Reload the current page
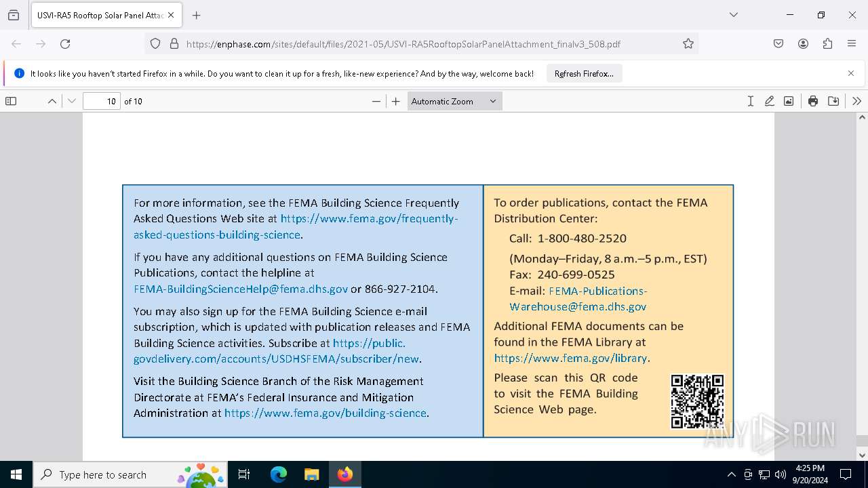The image size is (868, 488). [65, 43]
